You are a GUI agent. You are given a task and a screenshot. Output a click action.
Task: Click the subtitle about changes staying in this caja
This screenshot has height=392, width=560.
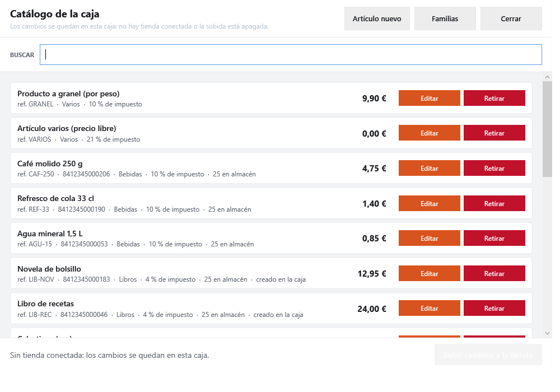(139, 26)
